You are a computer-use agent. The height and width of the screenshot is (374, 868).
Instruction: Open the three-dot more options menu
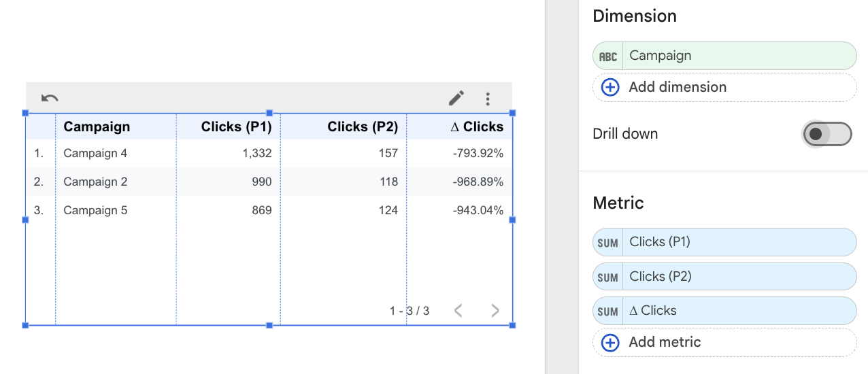point(488,99)
